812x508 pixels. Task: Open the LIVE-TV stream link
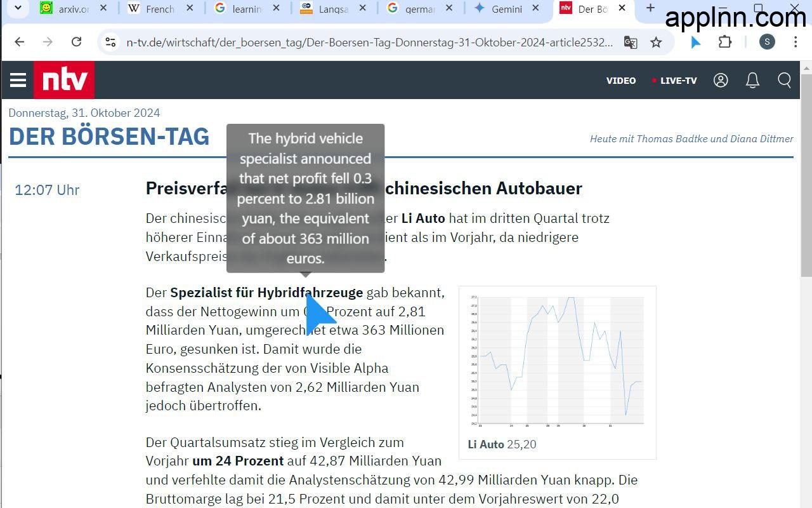point(674,81)
